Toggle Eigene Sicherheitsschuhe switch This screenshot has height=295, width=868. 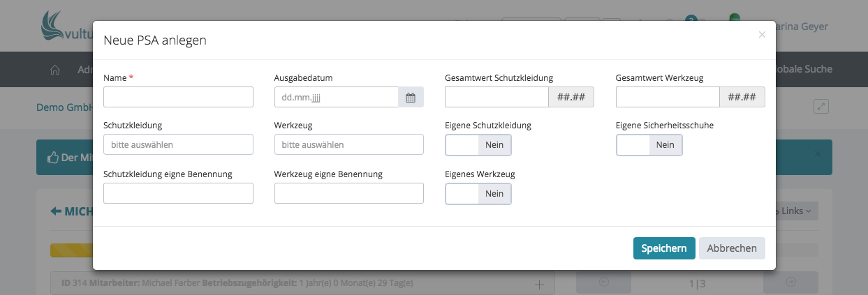click(x=649, y=145)
